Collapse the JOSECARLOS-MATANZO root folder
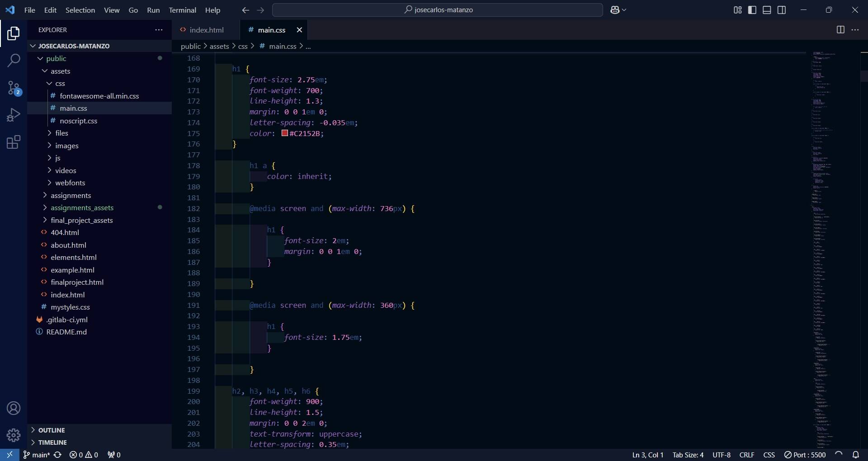 point(99,46)
